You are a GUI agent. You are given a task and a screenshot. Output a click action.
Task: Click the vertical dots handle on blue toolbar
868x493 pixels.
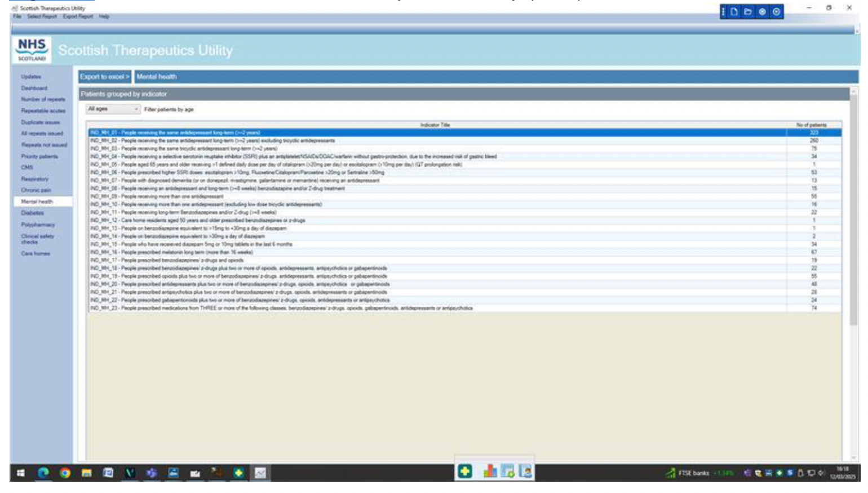point(724,12)
